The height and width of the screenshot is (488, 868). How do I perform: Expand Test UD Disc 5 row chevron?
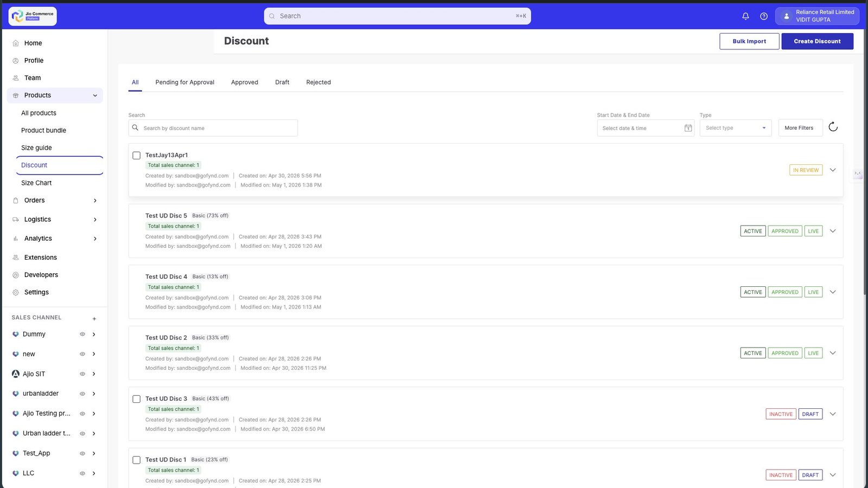pyautogui.click(x=833, y=231)
